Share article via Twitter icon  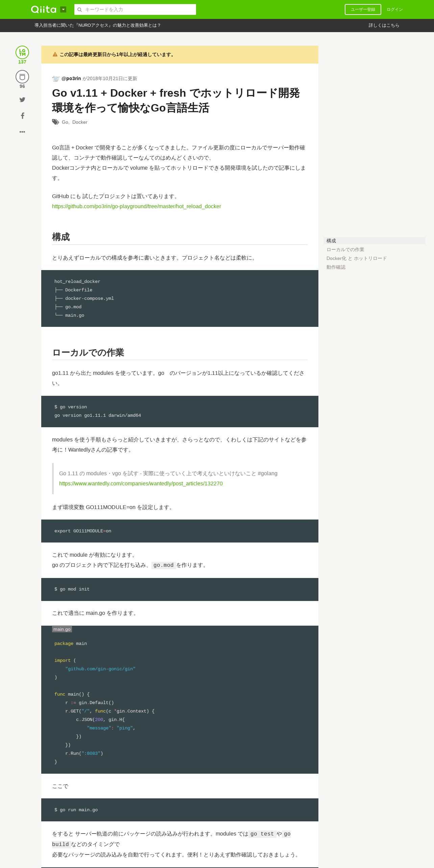tap(22, 99)
